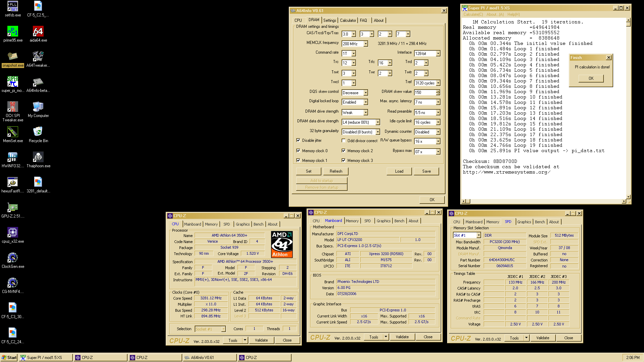Click Add to startup button
The width and height of the screenshot is (644, 362).
coord(322,181)
